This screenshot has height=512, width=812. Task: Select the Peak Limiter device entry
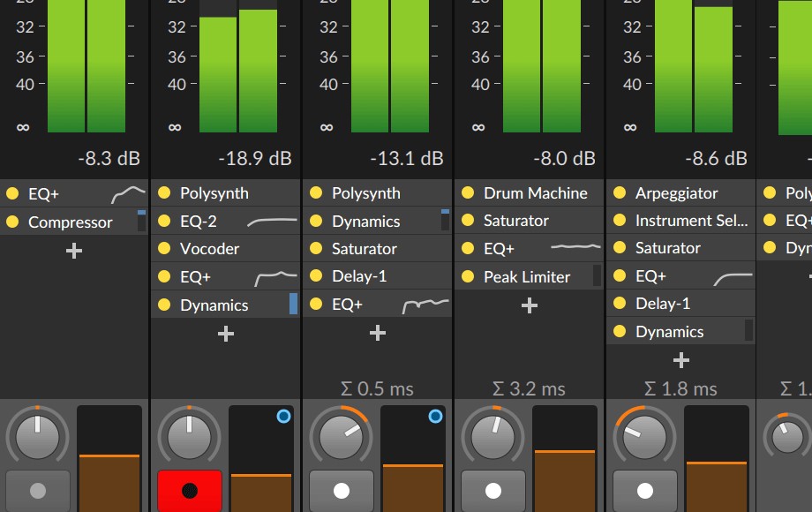click(x=527, y=277)
